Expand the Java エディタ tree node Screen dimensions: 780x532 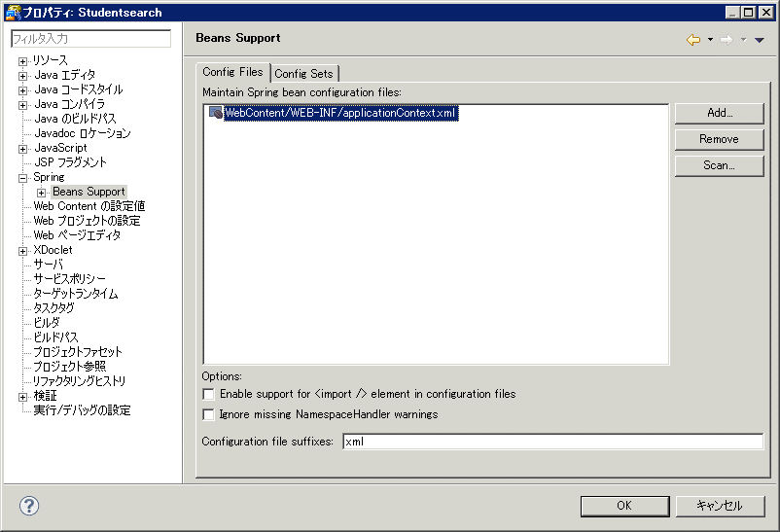[x=22, y=76]
